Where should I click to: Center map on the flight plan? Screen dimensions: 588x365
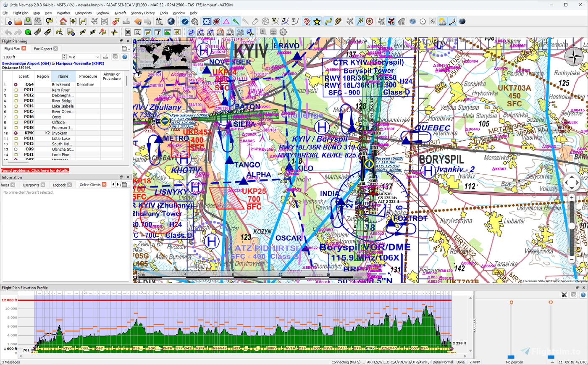coord(83,21)
